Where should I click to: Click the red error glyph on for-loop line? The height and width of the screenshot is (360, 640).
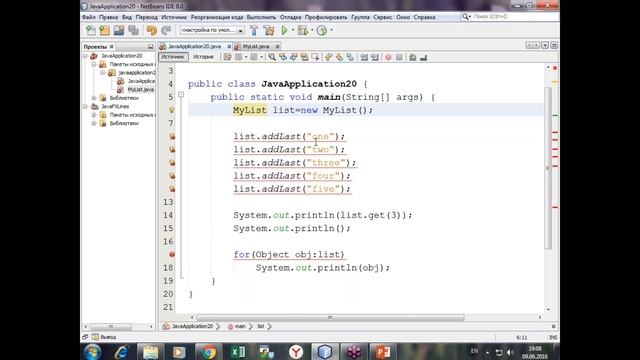tap(172, 254)
